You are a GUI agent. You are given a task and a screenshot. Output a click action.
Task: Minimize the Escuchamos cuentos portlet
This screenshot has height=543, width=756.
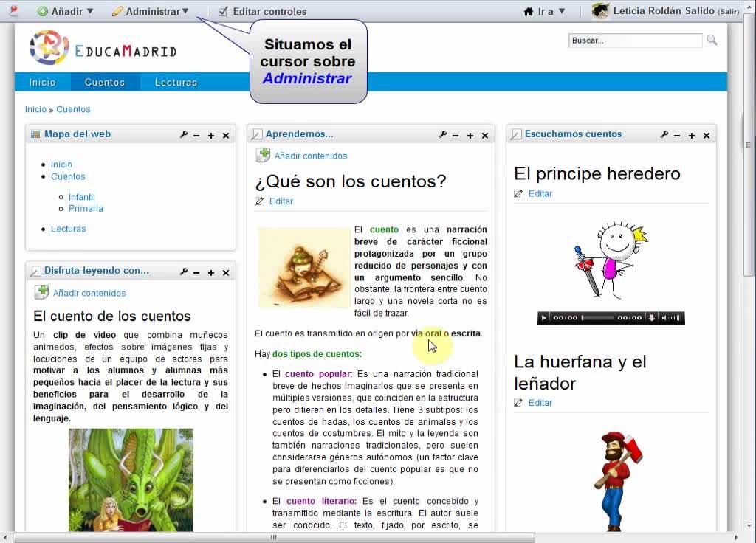[x=677, y=136]
